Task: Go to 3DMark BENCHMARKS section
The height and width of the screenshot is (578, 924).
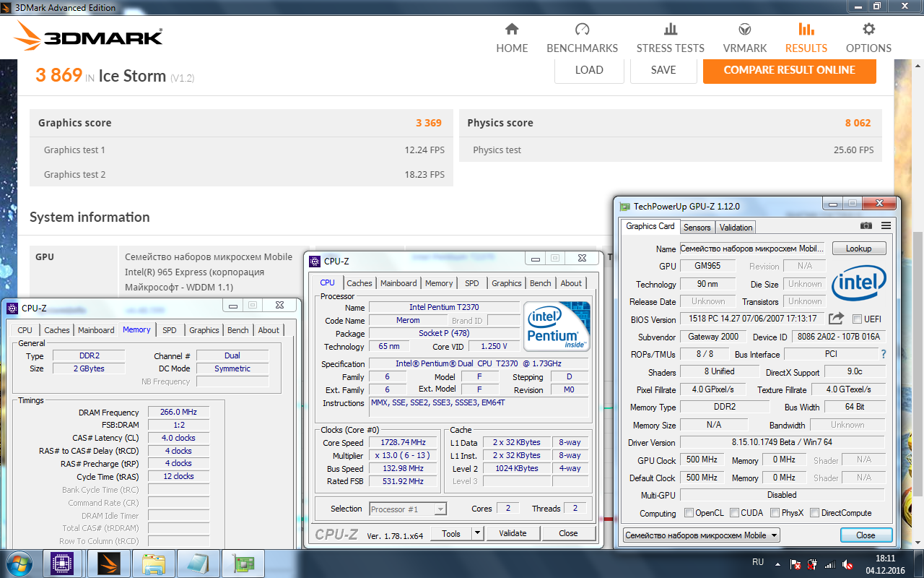Action: tap(582, 38)
